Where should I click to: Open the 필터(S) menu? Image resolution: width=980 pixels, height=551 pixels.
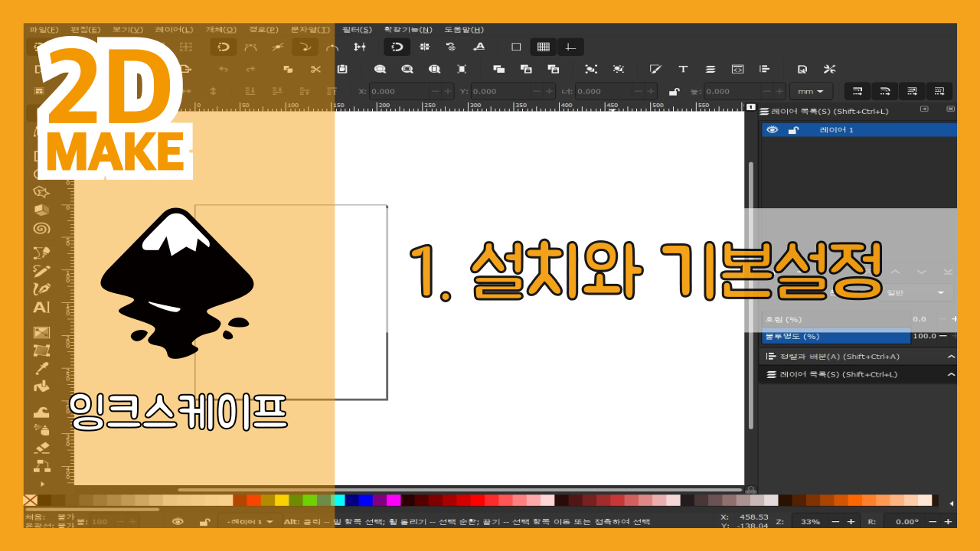tap(357, 30)
